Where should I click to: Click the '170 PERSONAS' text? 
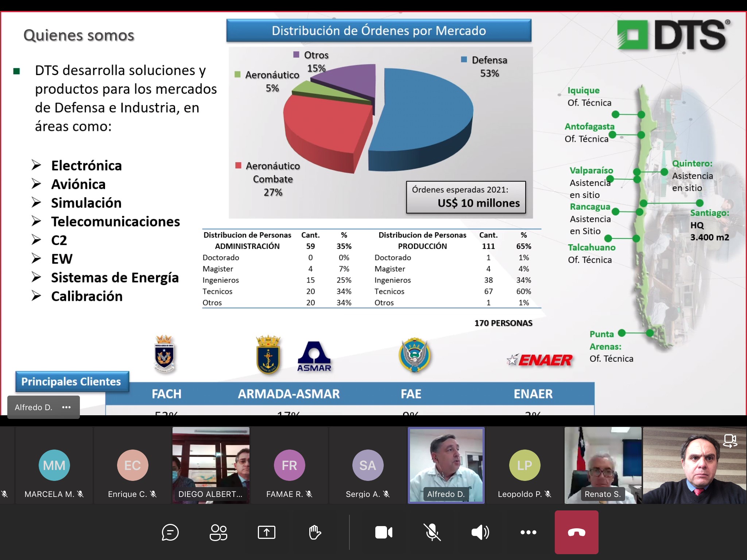coord(503,323)
